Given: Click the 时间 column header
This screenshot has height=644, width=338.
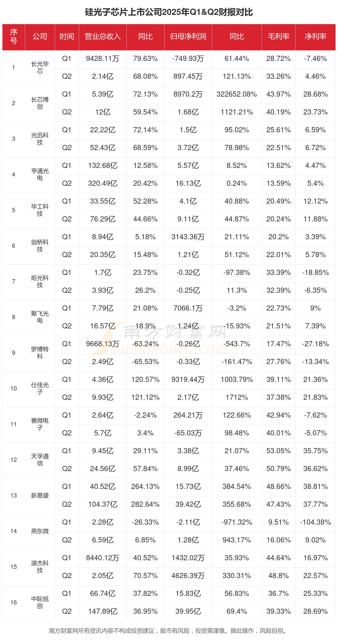Looking at the screenshot, I should tap(67, 37).
